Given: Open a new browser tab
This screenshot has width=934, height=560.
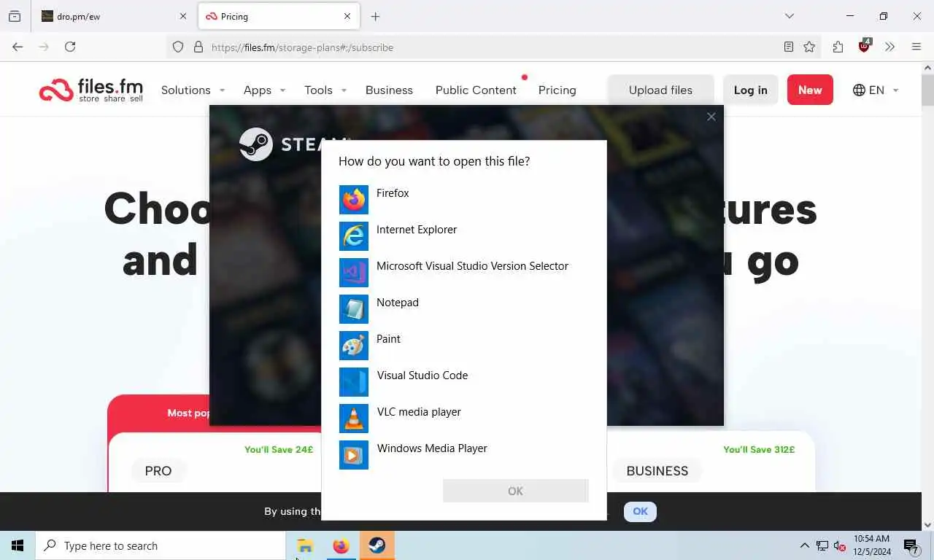Looking at the screenshot, I should pos(375,16).
